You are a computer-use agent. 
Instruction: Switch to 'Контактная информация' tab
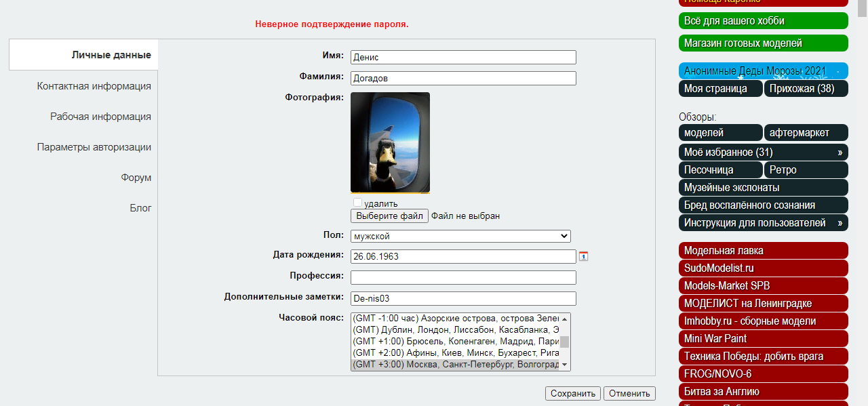coord(94,86)
